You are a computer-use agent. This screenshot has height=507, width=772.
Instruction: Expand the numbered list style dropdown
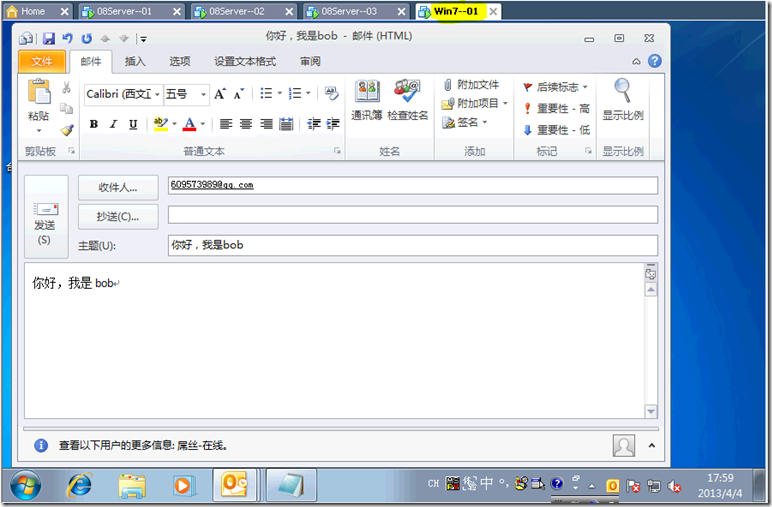(308, 93)
